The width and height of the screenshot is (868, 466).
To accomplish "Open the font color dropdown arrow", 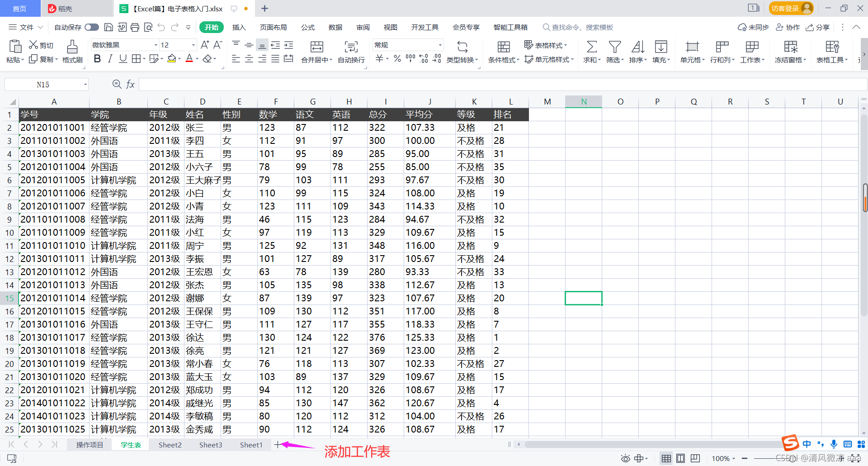I will 197,59.
